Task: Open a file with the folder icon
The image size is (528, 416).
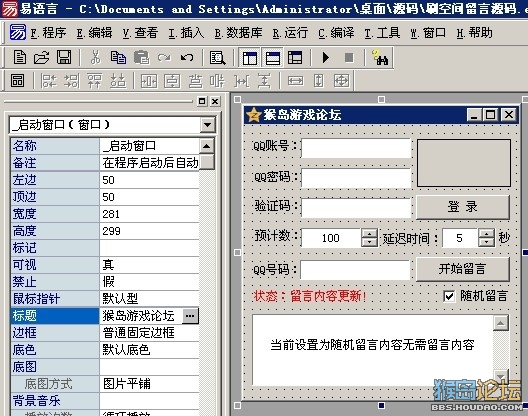Action: [41, 57]
